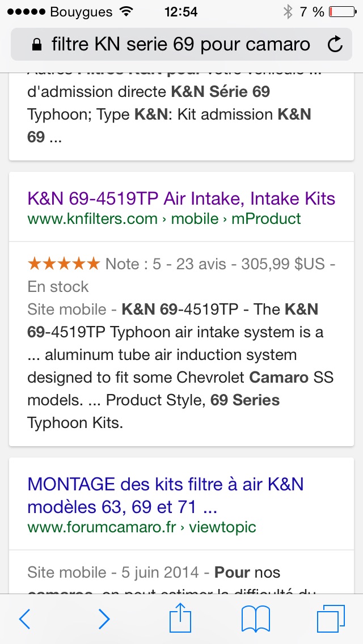Tap the padlock icon in address bar

[37, 45]
